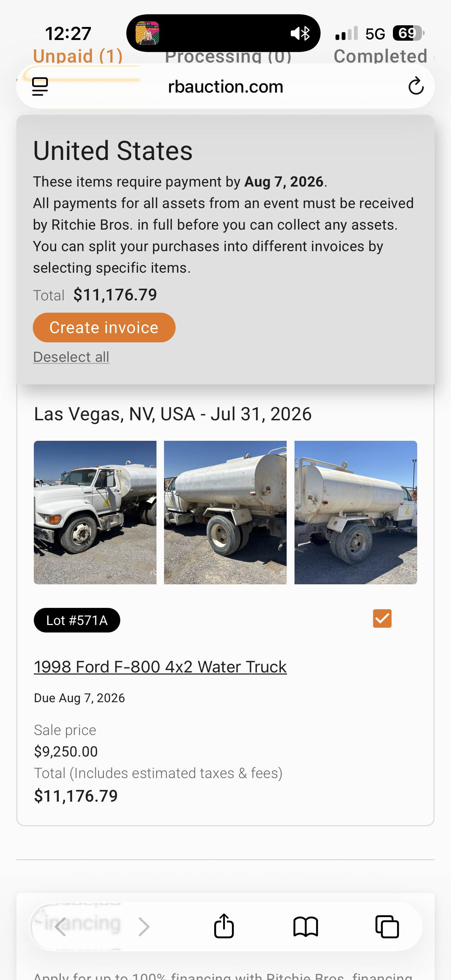Viewport: 451px width, 980px height.
Task: Uncheck the Lot #571A checkbox
Action: (x=382, y=618)
